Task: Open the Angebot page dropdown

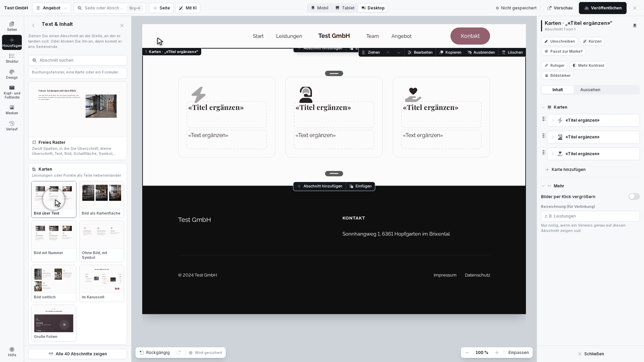Action: [x=52, y=8]
